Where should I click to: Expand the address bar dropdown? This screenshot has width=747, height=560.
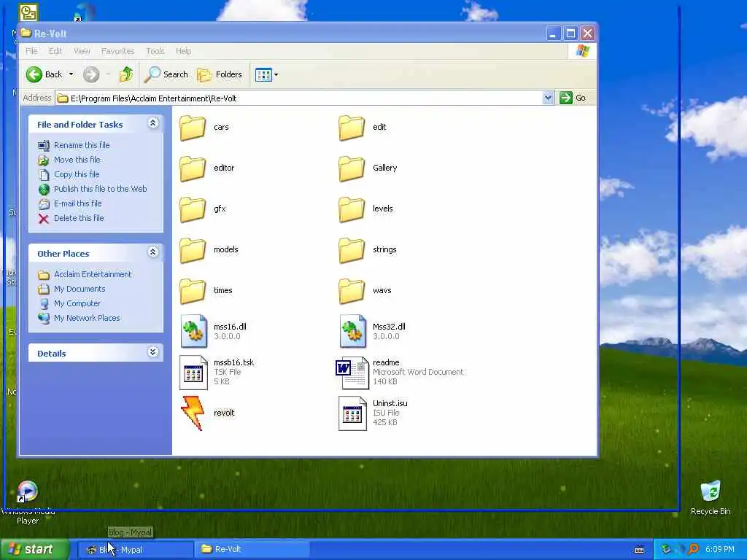[548, 98]
